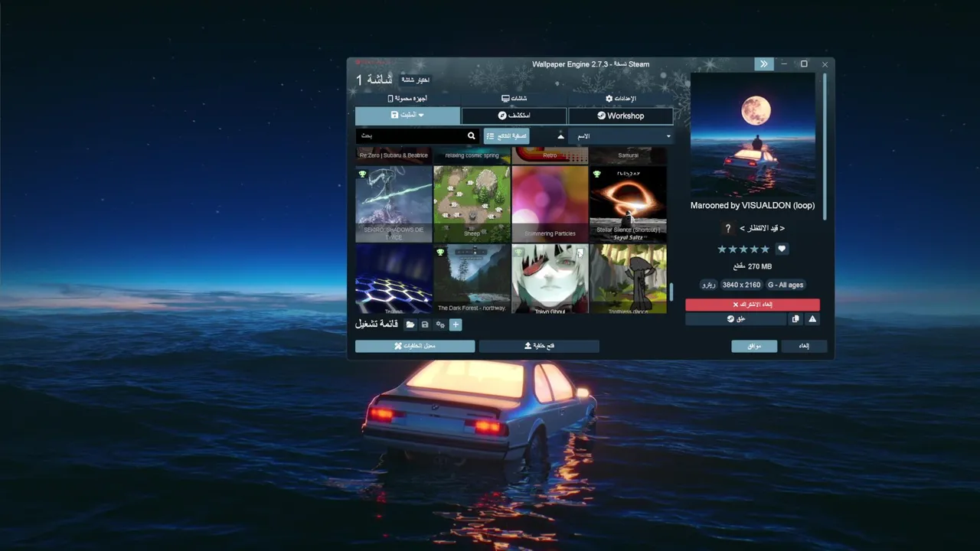This screenshot has height=551, width=980.
Task: Open playlist settings gears icon
Action: click(x=440, y=324)
